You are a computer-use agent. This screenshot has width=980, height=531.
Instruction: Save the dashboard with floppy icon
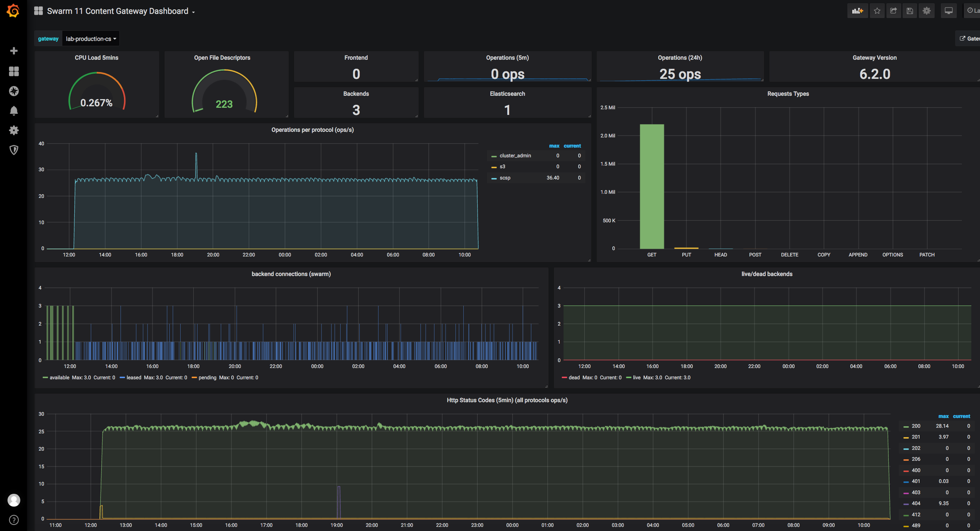coord(910,11)
